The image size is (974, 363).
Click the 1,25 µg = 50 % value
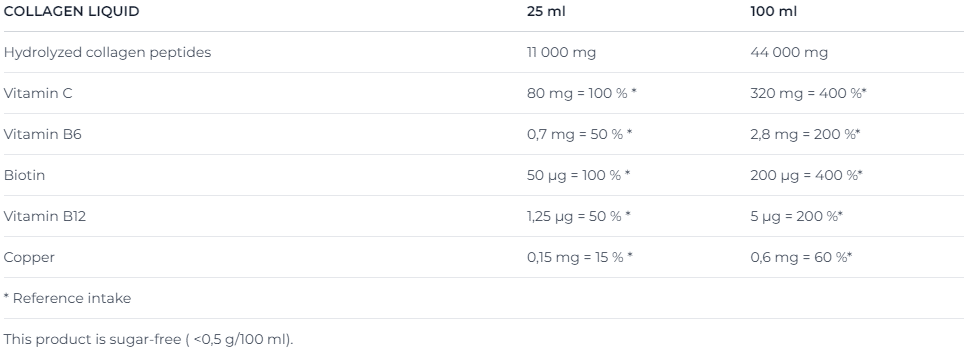click(x=579, y=216)
